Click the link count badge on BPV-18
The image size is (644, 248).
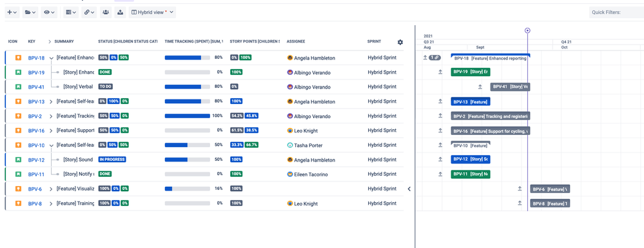pos(435,57)
